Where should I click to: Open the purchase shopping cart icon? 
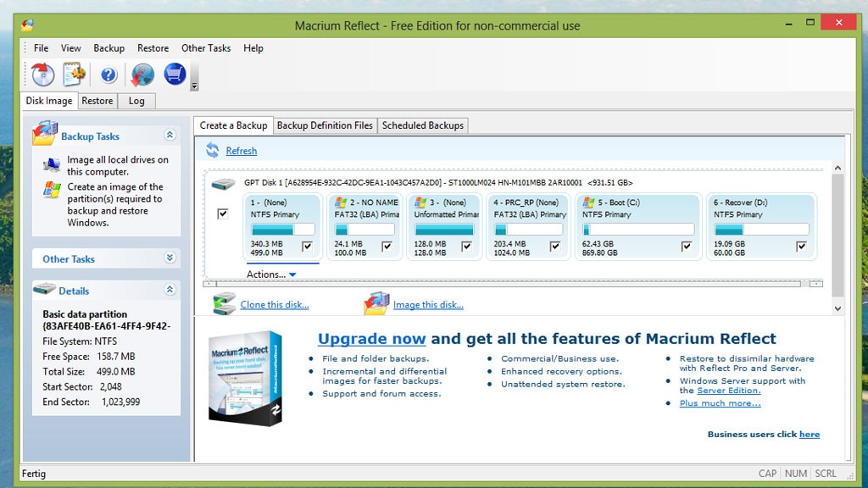tap(175, 75)
